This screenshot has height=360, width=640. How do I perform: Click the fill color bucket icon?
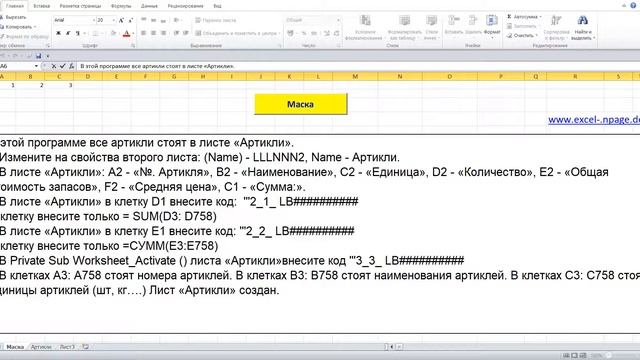[113, 33]
